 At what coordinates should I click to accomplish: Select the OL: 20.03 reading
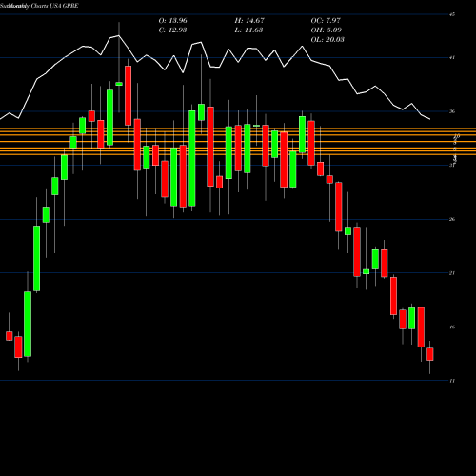(x=327, y=40)
